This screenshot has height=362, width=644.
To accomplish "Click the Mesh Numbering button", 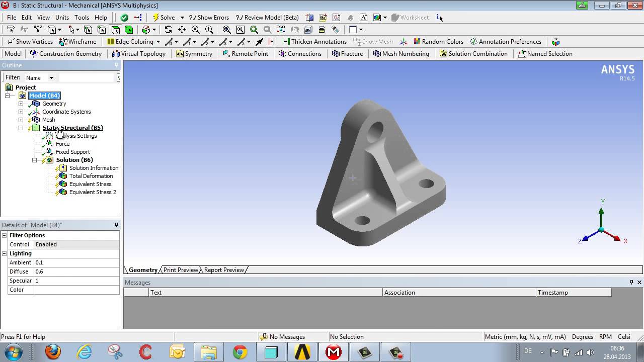I will pyautogui.click(x=401, y=53).
